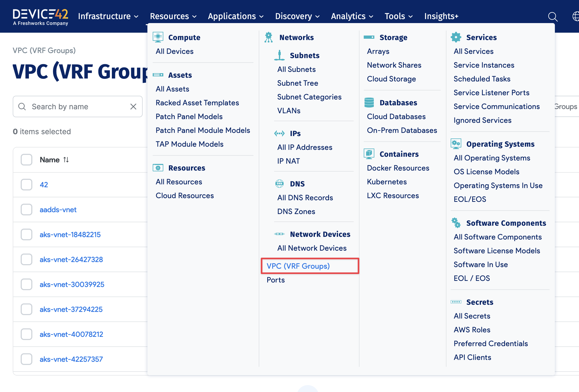Click the Compute icon in the Resources menu

point(158,37)
